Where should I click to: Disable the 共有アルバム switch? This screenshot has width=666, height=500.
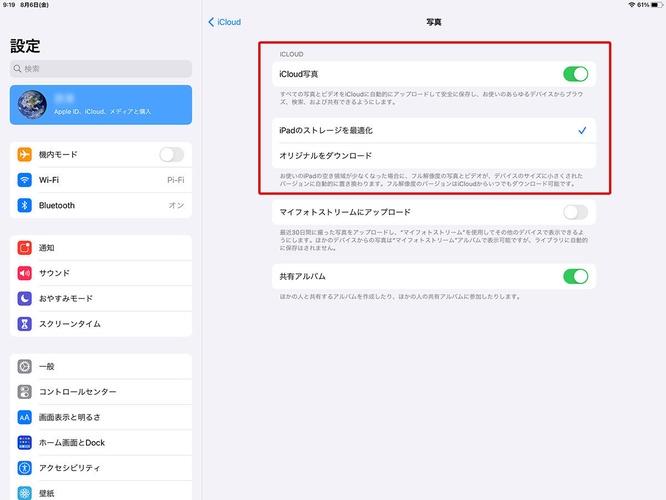(x=576, y=276)
